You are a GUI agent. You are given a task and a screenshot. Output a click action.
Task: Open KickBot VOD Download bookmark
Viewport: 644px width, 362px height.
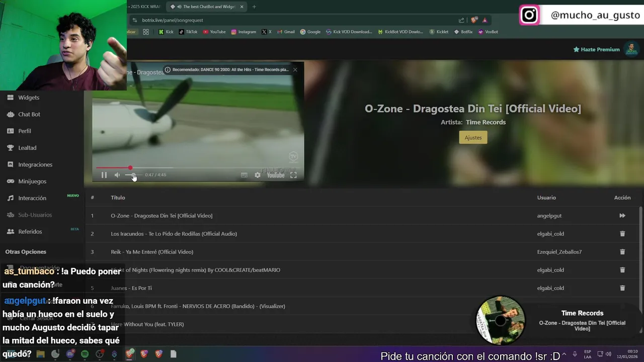point(400,32)
